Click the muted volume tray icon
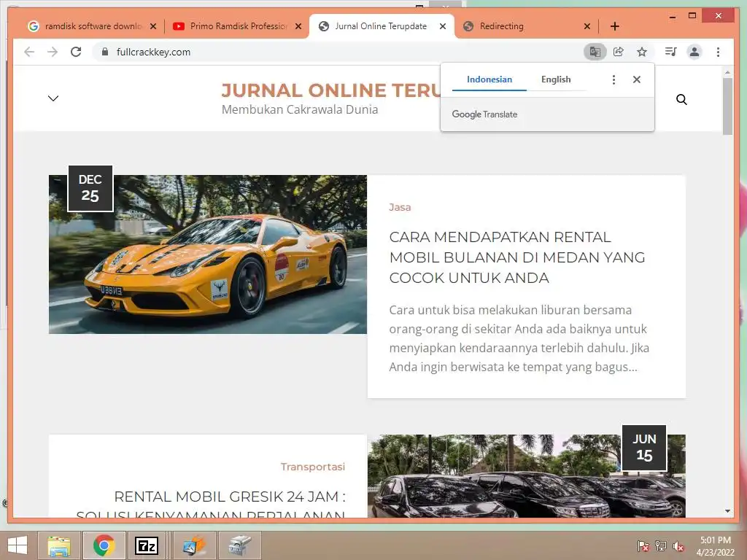The image size is (747, 560). [678, 545]
